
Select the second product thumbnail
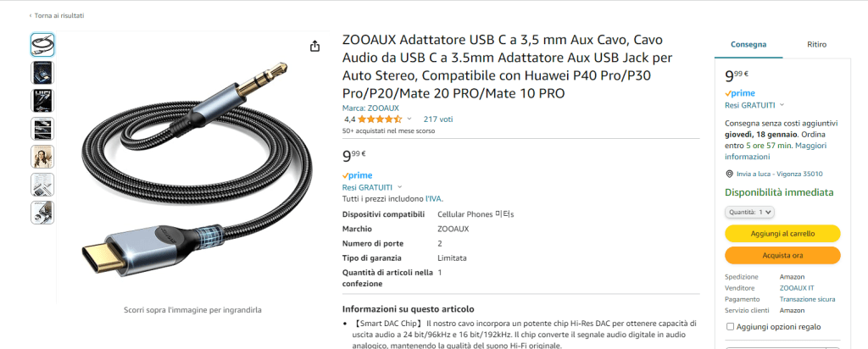pos(42,73)
